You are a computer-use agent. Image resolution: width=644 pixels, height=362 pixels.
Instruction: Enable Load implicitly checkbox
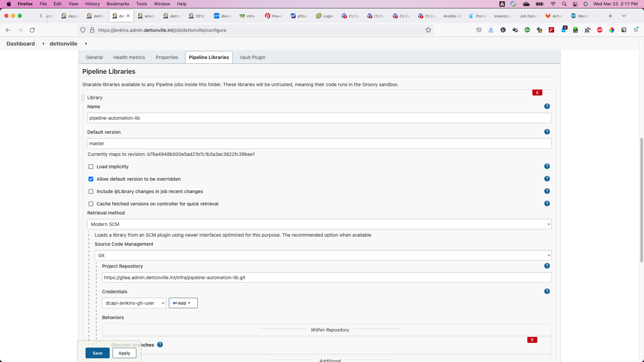tap(91, 167)
